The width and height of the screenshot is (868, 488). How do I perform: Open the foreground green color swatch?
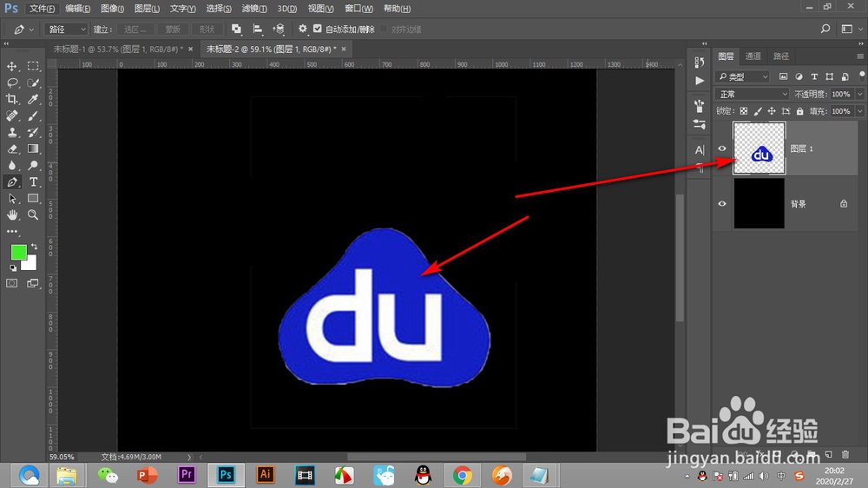pyautogui.click(x=18, y=252)
